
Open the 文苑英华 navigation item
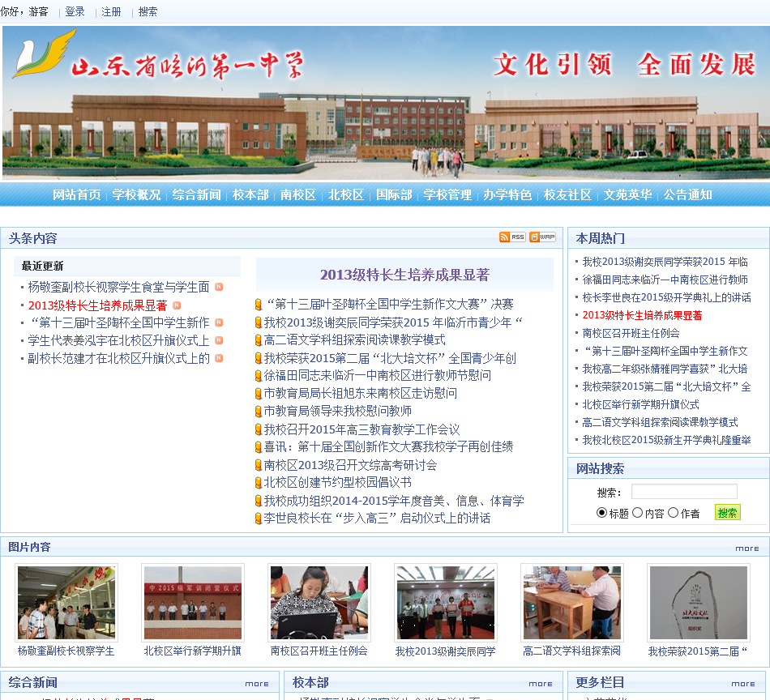627,195
